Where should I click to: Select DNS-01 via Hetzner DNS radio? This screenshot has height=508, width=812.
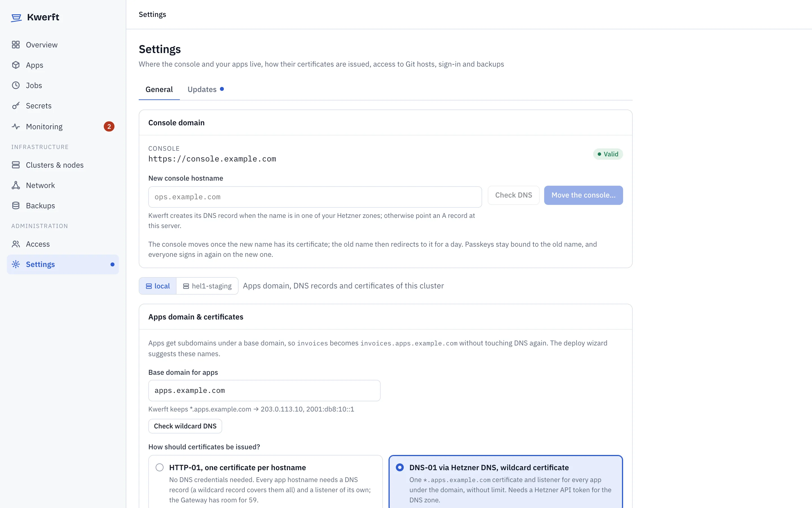pos(400,467)
